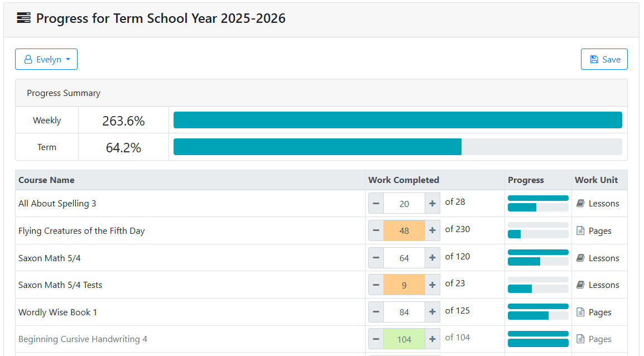Click the Save button
The height and width of the screenshot is (356, 644).
pyautogui.click(x=604, y=59)
